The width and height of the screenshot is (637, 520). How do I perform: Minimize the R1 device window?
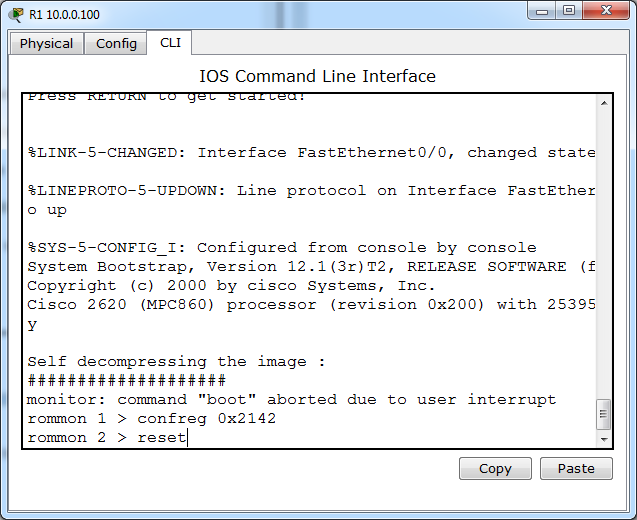pos(541,11)
